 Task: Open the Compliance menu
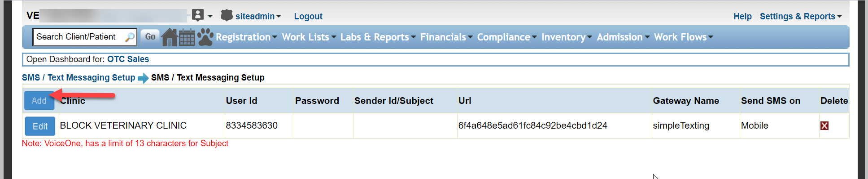pyautogui.click(x=506, y=37)
